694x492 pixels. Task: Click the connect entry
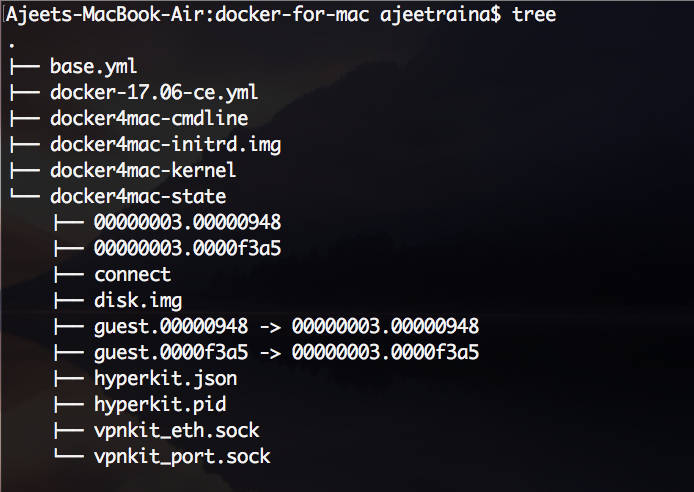point(133,275)
